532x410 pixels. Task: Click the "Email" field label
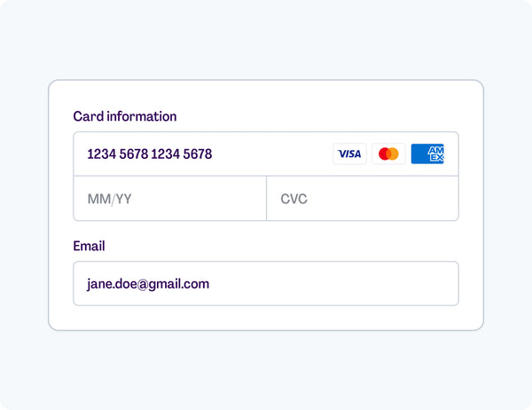pos(89,246)
